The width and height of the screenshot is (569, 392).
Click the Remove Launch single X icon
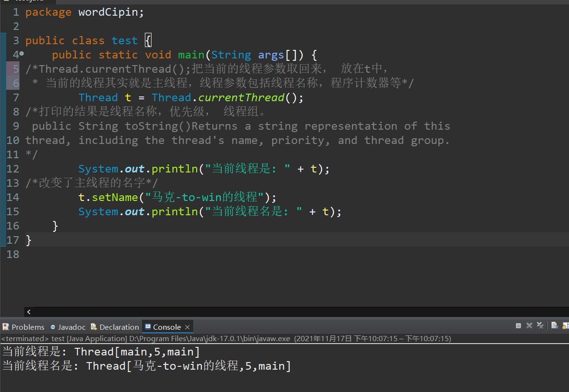point(529,325)
